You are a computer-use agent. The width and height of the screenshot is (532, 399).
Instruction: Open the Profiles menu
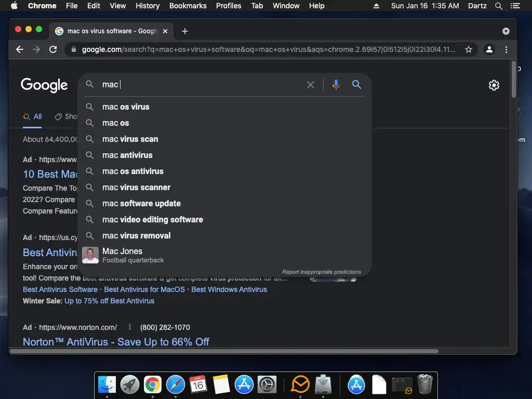click(x=229, y=6)
